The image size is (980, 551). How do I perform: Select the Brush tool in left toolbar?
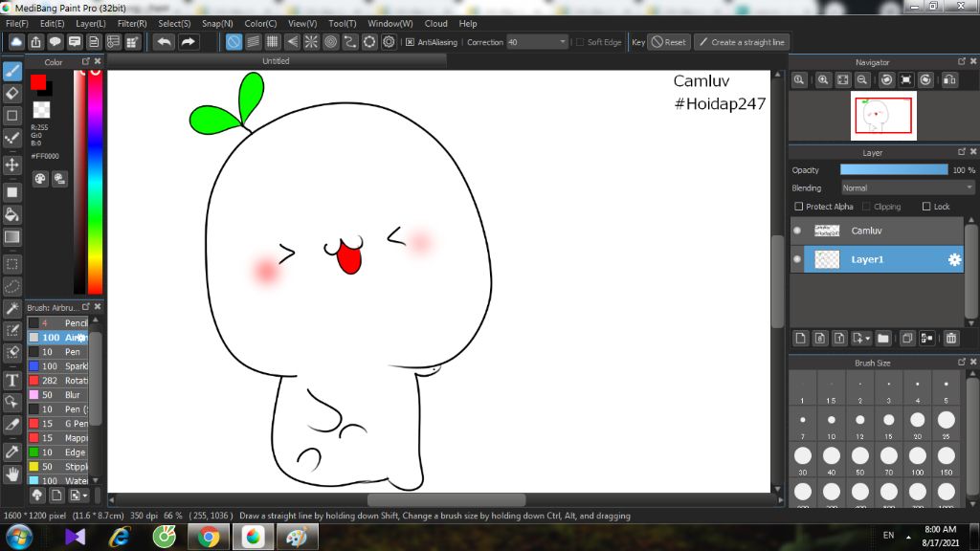click(x=12, y=71)
